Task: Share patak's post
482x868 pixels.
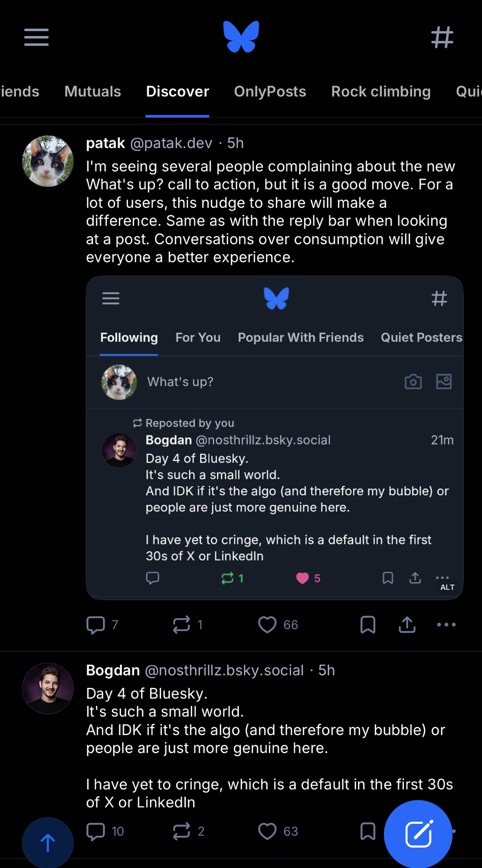Action: (x=407, y=625)
